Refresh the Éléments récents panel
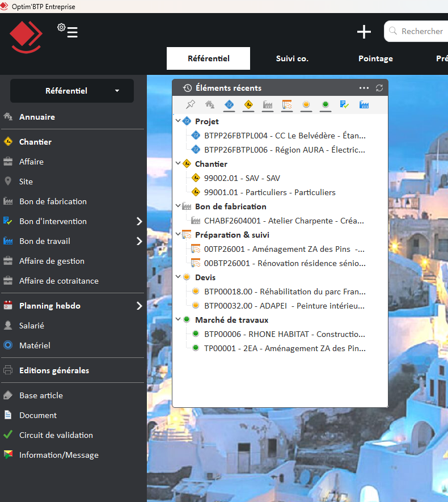 379,88
